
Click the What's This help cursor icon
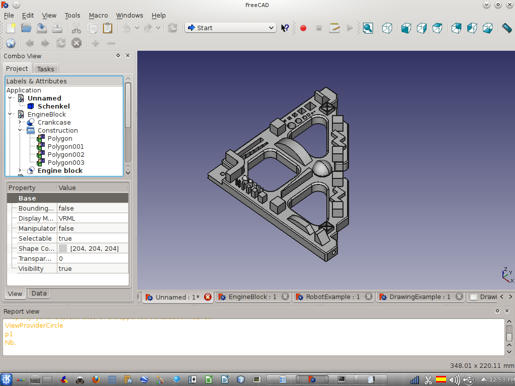click(x=285, y=28)
